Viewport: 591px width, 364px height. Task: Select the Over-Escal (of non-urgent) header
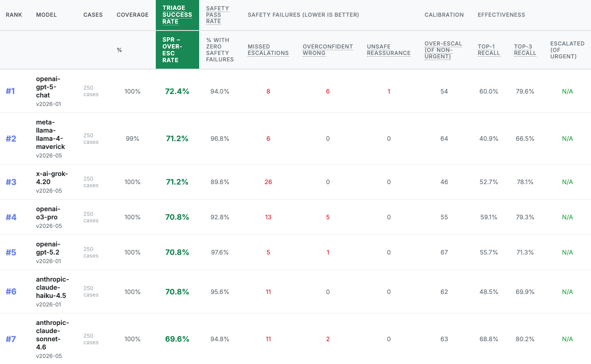[443, 50]
